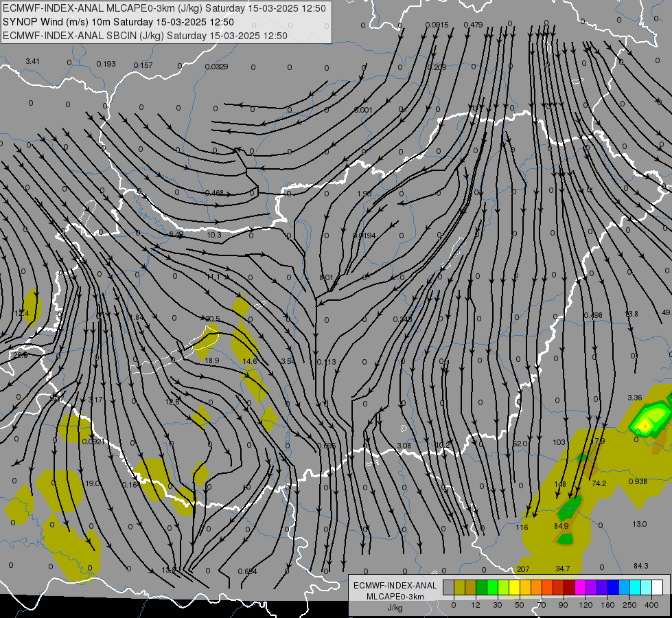672x618 pixels.
Task: Click the 12.6 value on the map
Action: click(172, 402)
